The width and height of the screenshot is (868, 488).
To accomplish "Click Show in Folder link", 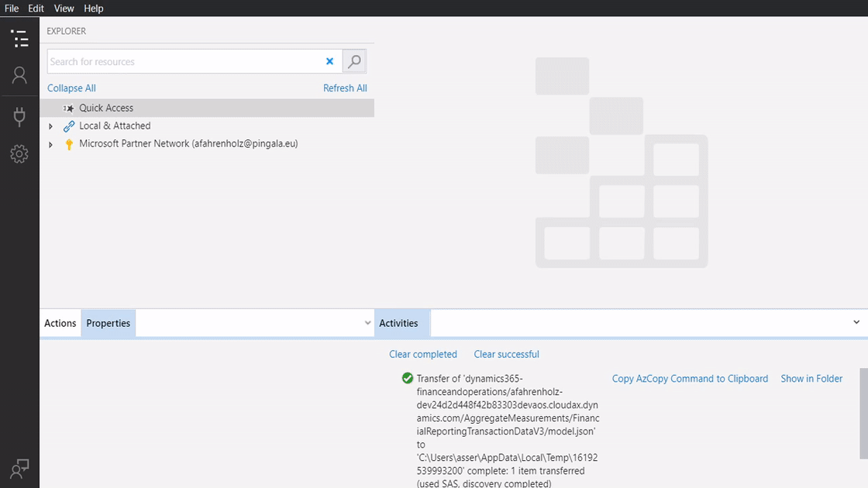I will 811,379.
